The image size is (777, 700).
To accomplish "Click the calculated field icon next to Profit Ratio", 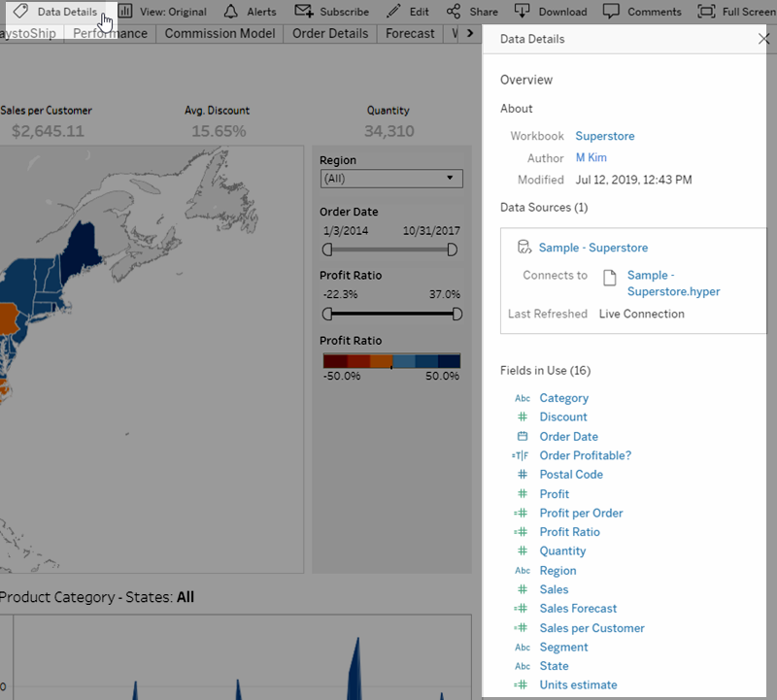I will [521, 532].
